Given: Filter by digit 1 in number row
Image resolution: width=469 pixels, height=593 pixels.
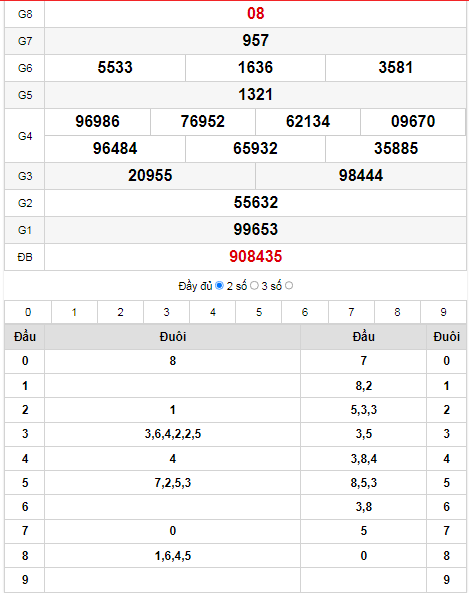Looking at the screenshot, I should [x=74, y=312].
